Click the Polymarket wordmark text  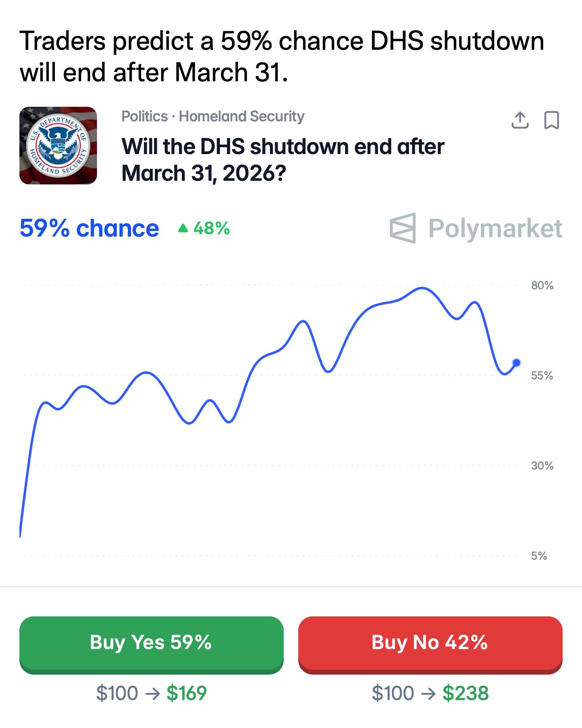point(495,229)
